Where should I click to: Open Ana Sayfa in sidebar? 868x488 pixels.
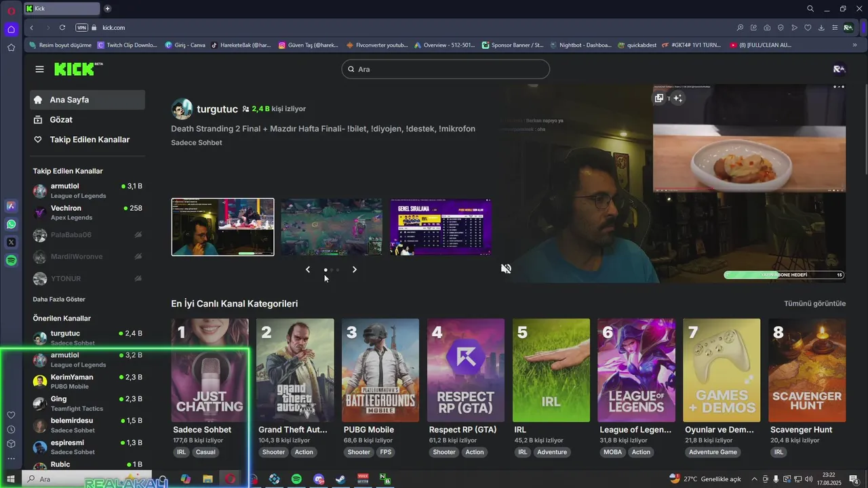coord(87,100)
